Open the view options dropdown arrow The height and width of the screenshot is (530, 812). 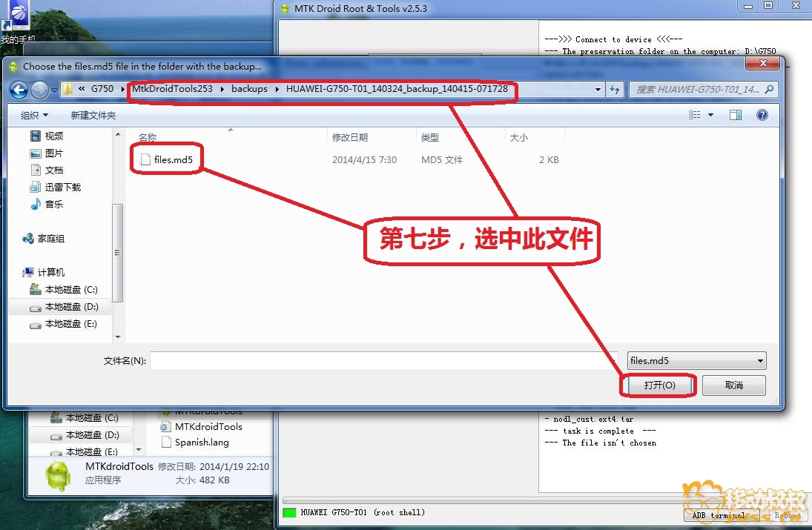[x=711, y=115]
